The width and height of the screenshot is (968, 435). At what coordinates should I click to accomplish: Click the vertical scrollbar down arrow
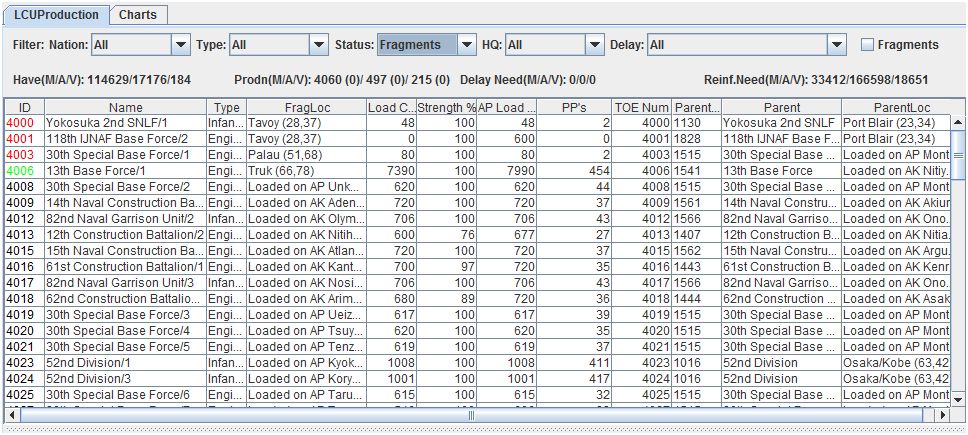958,400
